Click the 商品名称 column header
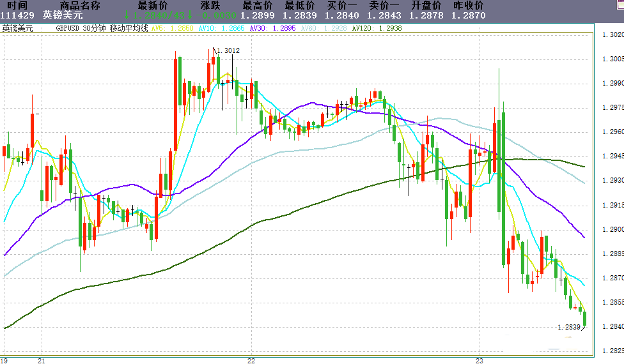The height and width of the screenshot is (364, 624). [80, 5]
